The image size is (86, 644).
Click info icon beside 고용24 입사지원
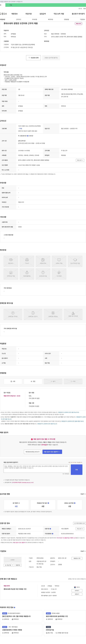[x=75, y=503]
